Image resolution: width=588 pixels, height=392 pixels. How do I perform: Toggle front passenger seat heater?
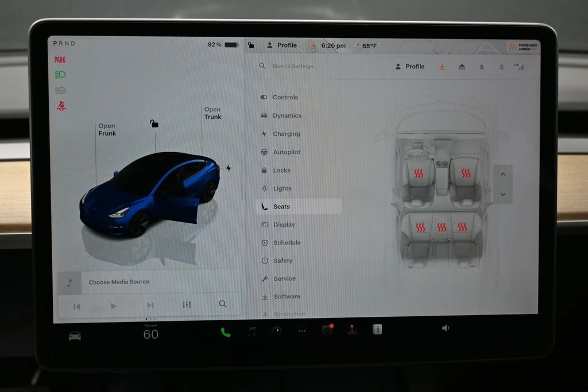pyautogui.click(x=466, y=173)
